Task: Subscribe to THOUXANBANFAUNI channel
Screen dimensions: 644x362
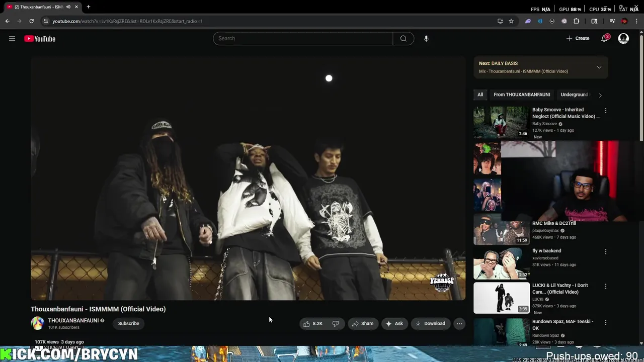Action: pos(129,324)
